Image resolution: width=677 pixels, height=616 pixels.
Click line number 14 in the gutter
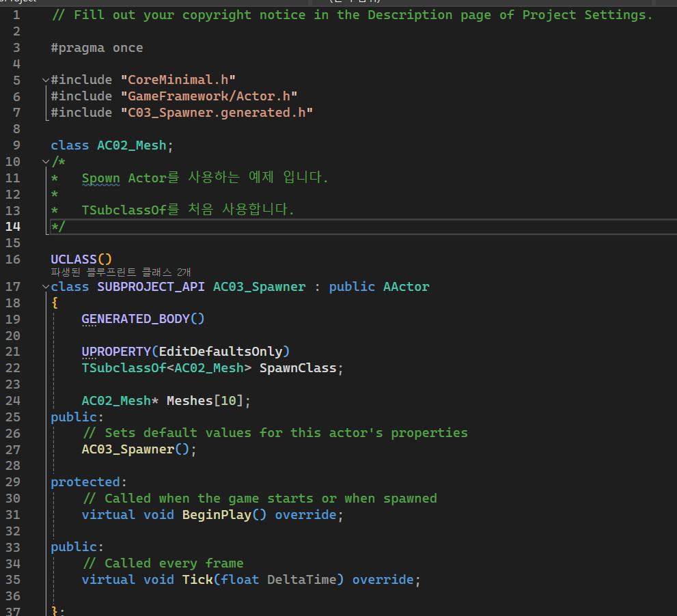click(13, 227)
